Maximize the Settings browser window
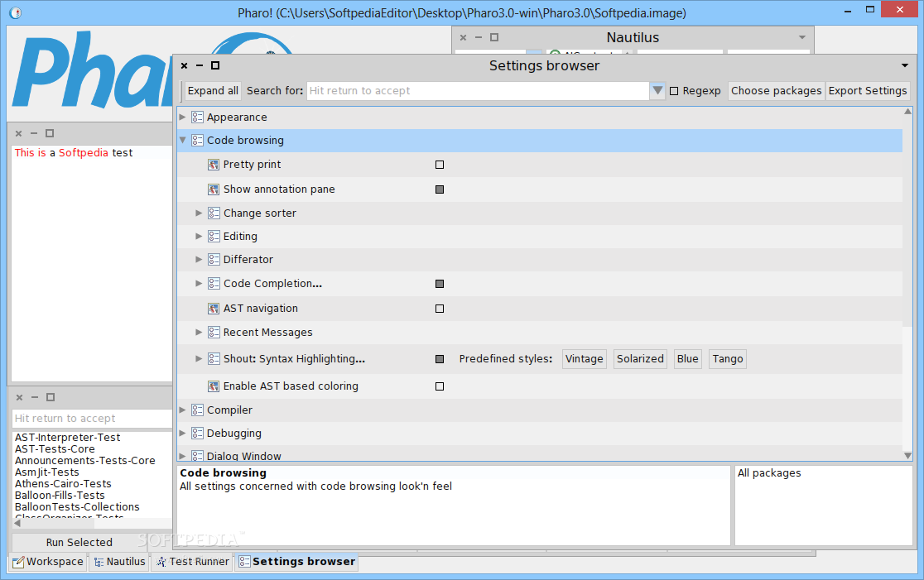 tap(215, 65)
